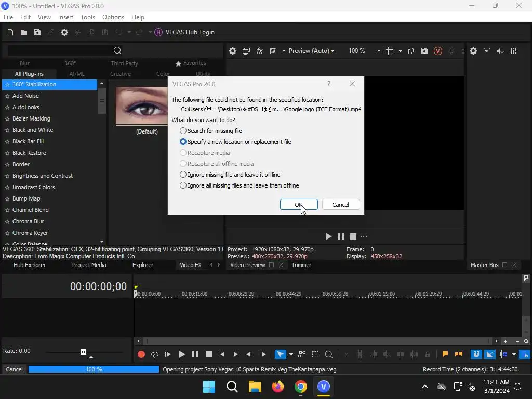Insert region with double orange flag icon

point(459,354)
